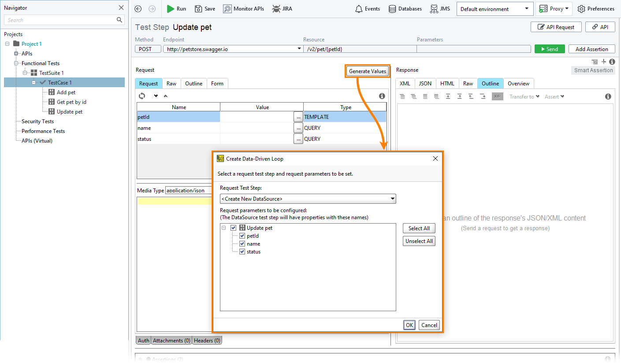The height and width of the screenshot is (364, 621).
Task: Confirm the dialog with OK
Action: pyautogui.click(x=409, y=325)
